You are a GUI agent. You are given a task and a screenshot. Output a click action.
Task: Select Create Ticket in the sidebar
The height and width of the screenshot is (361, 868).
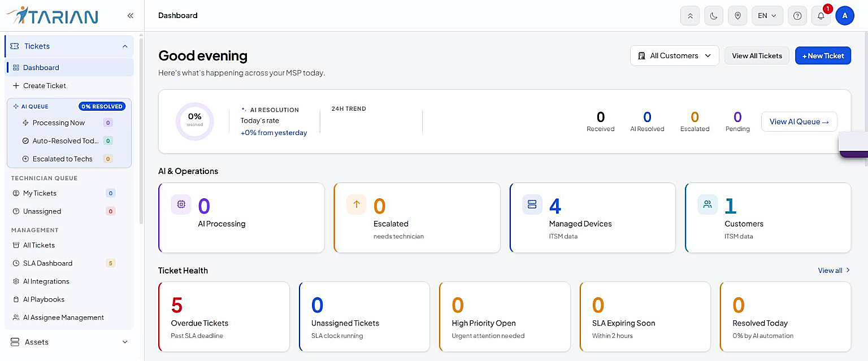[x=70, y=86]
